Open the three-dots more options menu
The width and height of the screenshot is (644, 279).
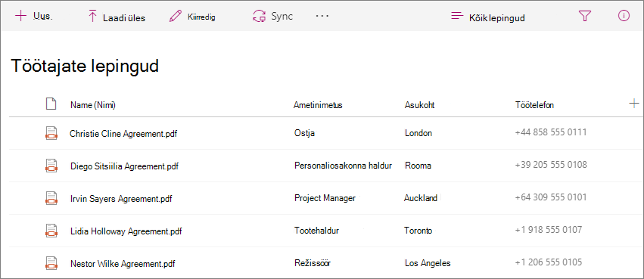322,16
